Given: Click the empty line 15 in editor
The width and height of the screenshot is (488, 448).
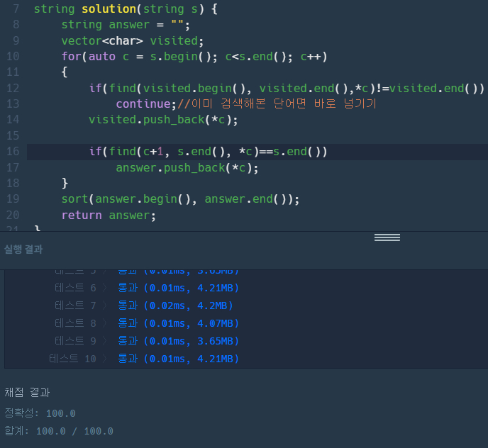Looking at the screenshot, I should 213,135.
